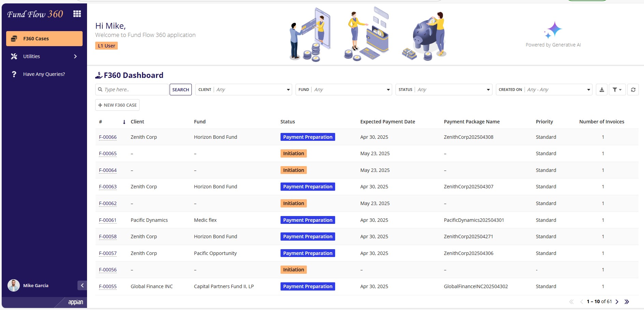The height and width of the screenshot is (310, 644).
Task: Click the Payment Preparation badge for F-00066
Action: coord(308,137)
